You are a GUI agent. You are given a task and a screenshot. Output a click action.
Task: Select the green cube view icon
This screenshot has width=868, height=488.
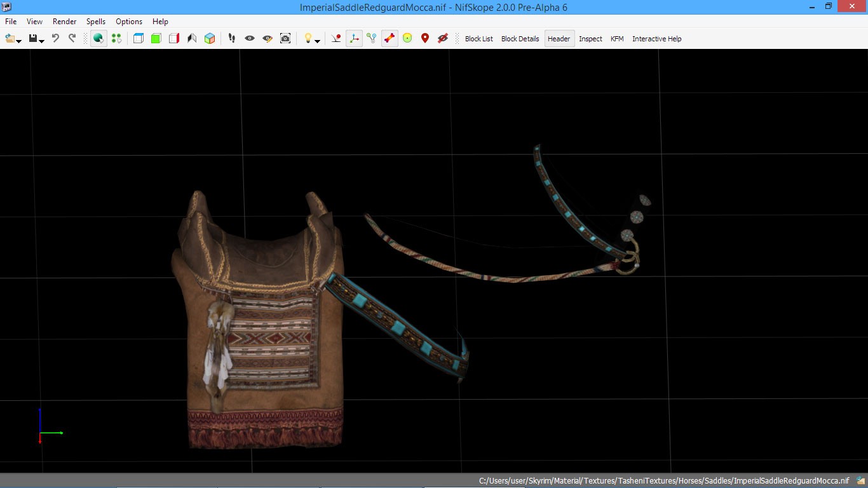[x=156, y=39]
